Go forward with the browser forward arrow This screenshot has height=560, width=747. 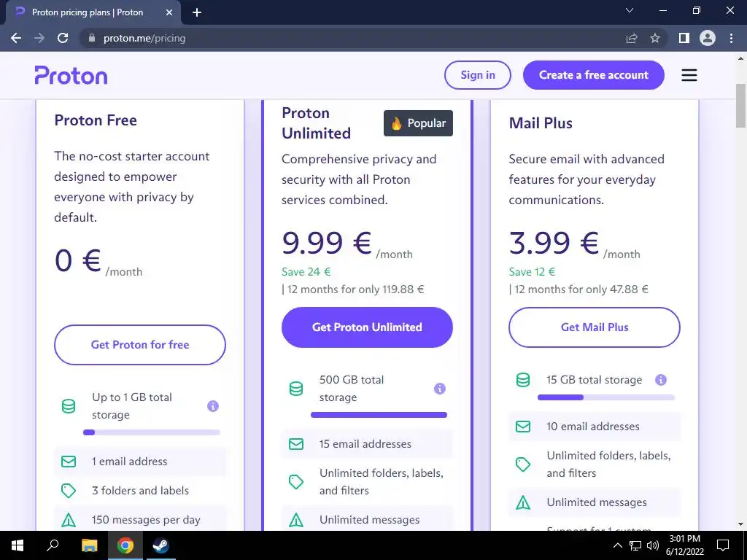click(x=39, y=38)
